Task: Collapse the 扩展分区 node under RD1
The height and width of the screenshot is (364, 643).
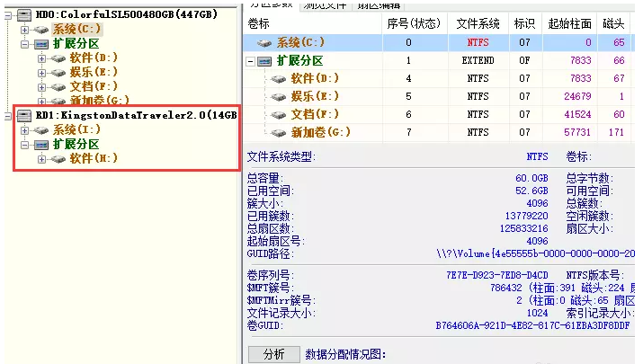Action: (x=24, y=145)
